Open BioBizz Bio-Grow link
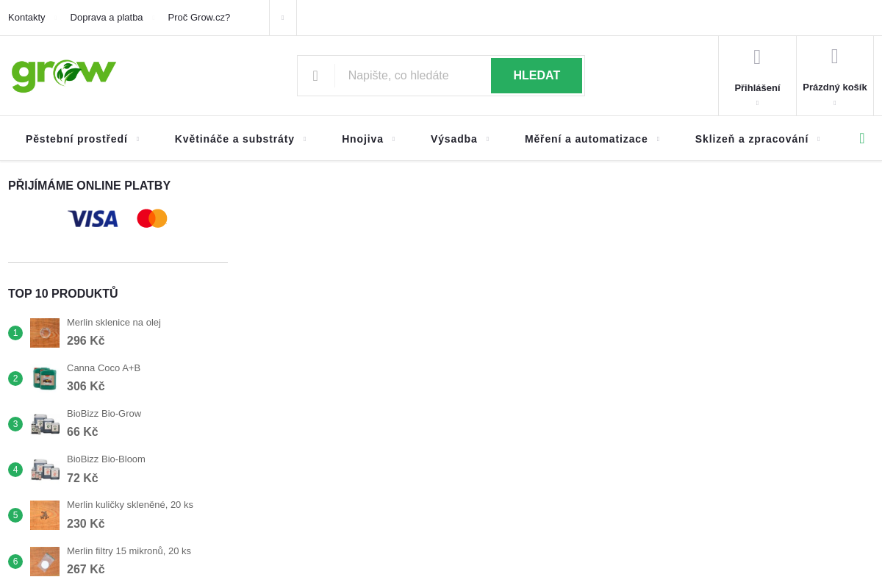 click(104, 414)
